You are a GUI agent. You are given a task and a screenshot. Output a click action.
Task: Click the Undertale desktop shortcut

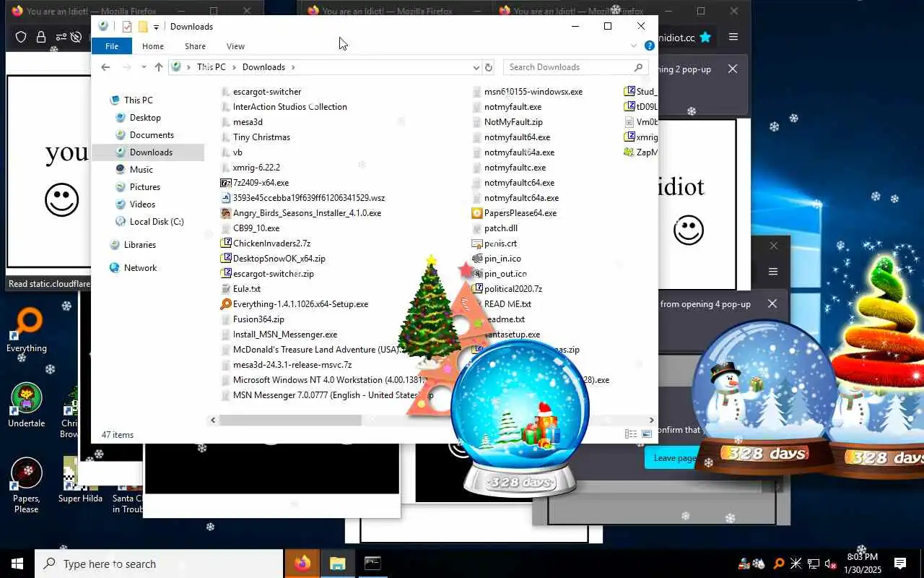click(27, 406)
